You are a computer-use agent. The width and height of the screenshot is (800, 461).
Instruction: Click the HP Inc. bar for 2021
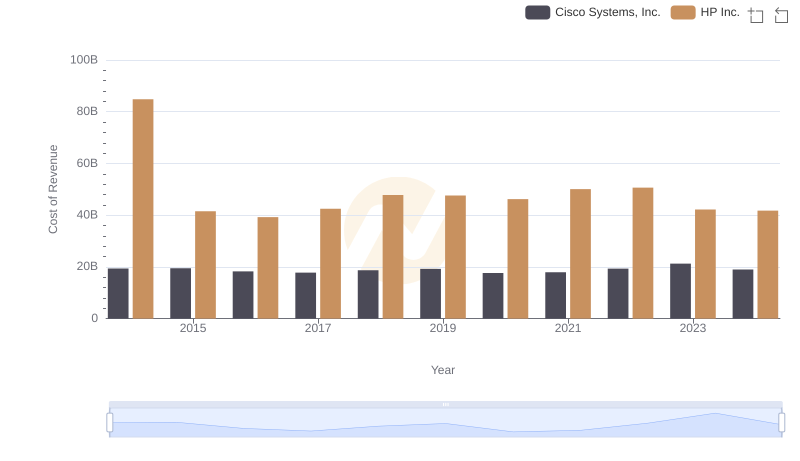(x=580, y=253)
